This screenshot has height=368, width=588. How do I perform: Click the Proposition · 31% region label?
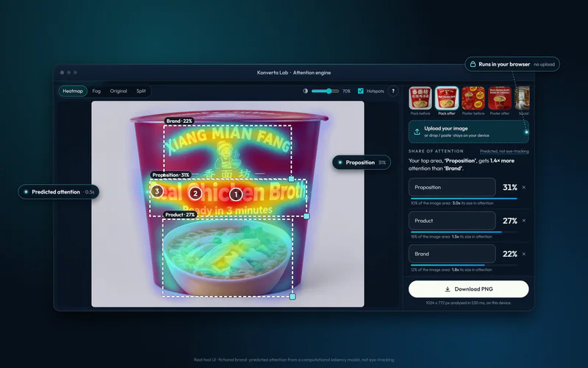point(171,174)
